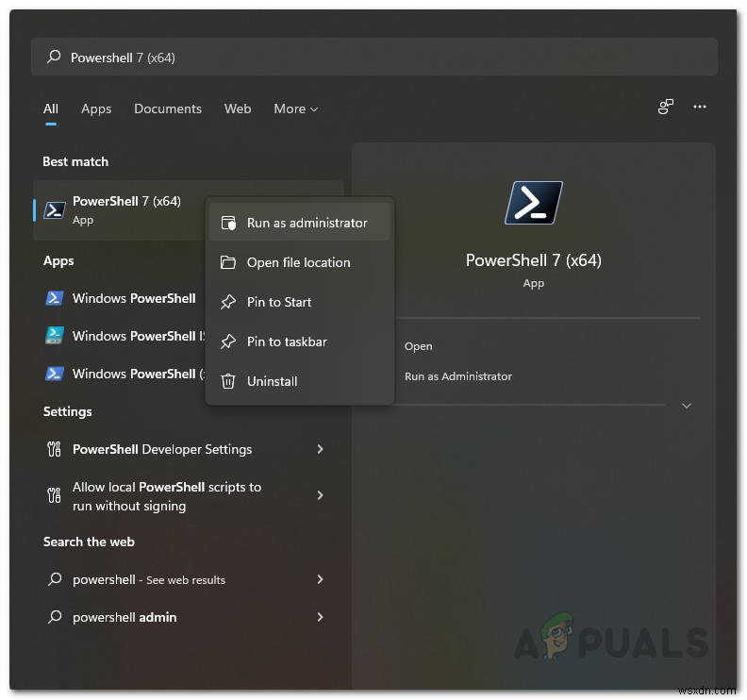Switch to the All tab
Image resolution: width=747 pixels, height=700 pixels.
pos(51,108)
